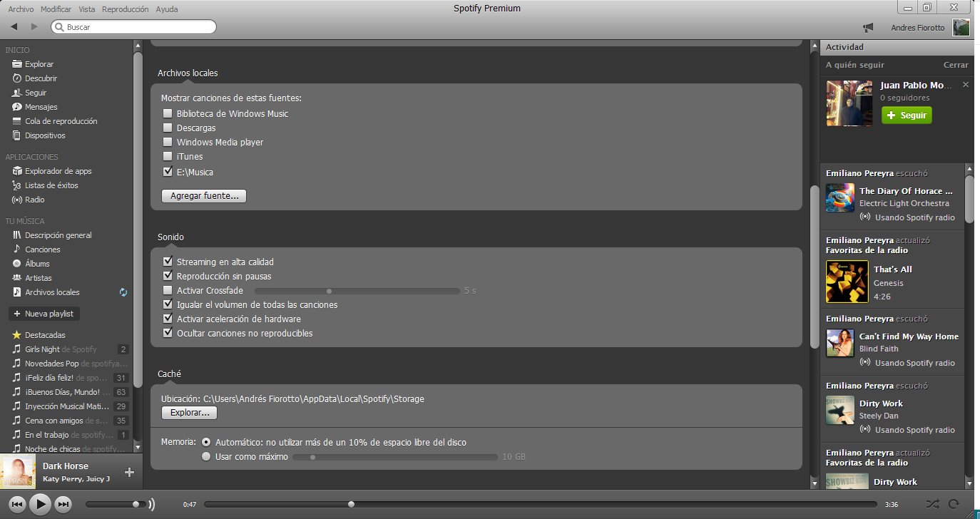Open Radio app
The height and width of the screenshot is (519, 980).
click(35, 200)
